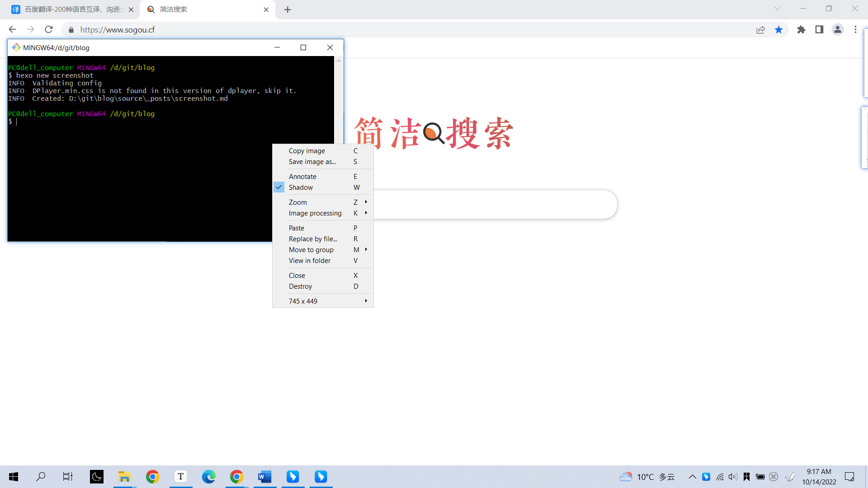Open the Chrome extensions puzzle icon

click(x=801, y=30)
